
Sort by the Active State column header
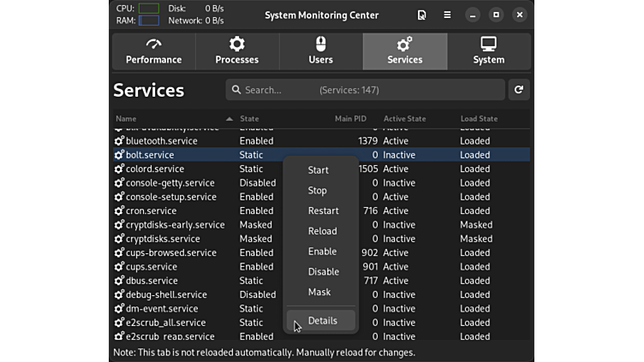click(x=405, y=119)
